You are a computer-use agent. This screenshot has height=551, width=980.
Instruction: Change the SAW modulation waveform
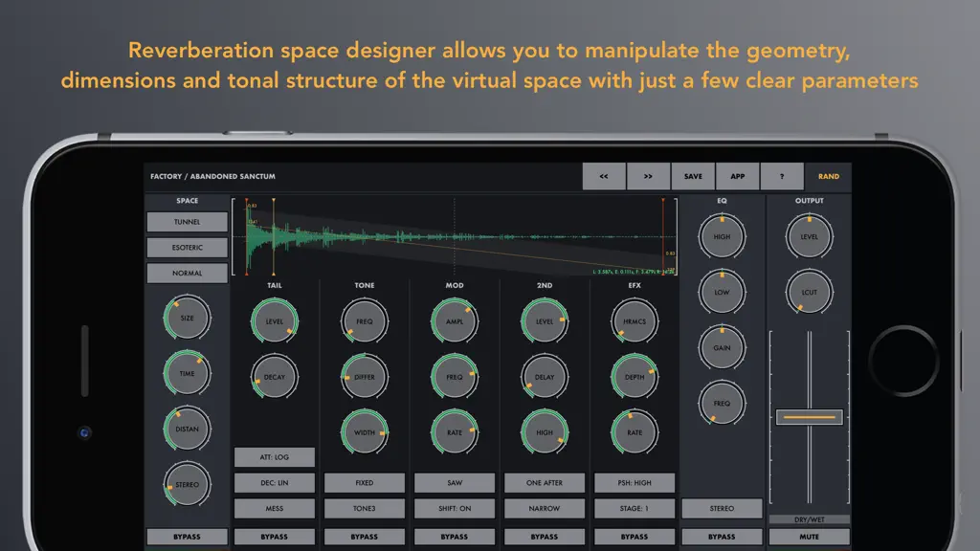455,483
